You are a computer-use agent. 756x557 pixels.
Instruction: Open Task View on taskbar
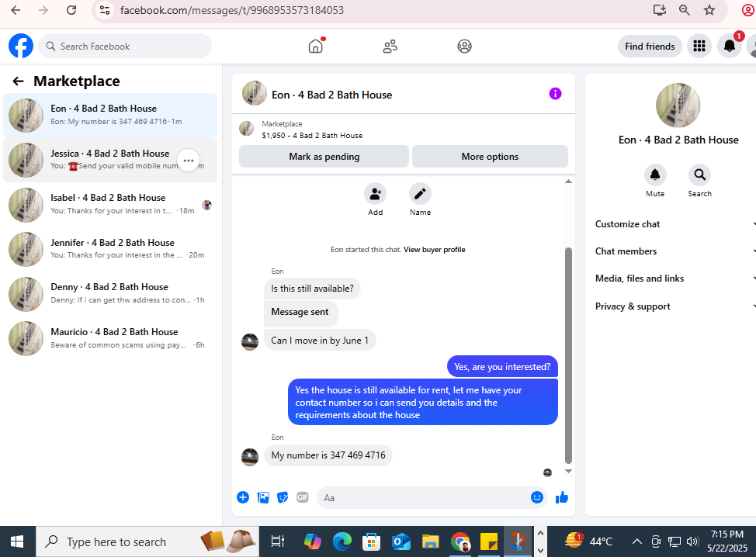coord(278,542)
